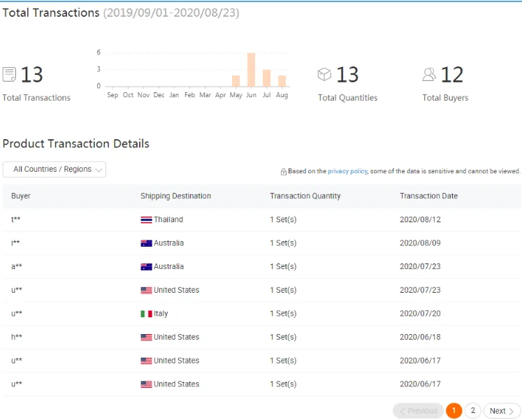The image size is (522, 420).
Task: Open the privacy policy link
Action: pyautogui.click(x=347, y=171)
